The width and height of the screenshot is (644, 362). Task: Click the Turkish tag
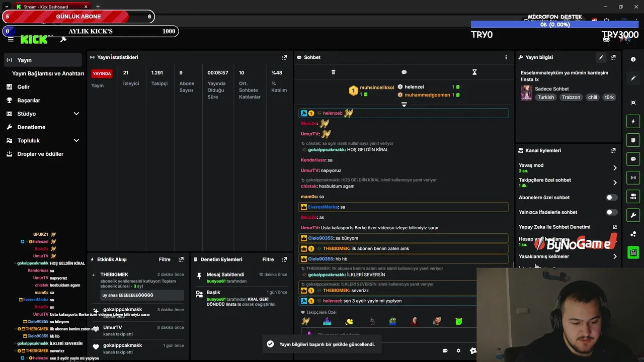pos(545,98)
